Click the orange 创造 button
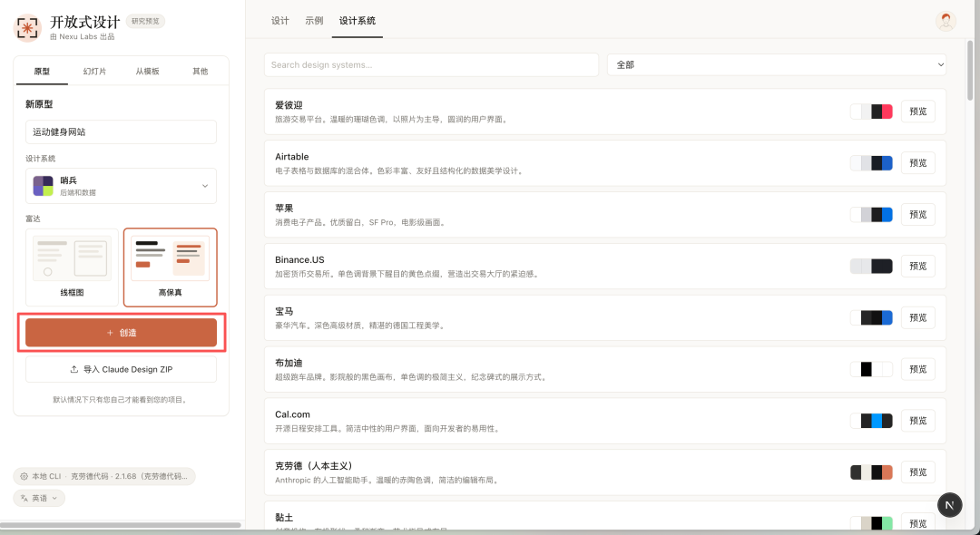 [x=122, y=333]
